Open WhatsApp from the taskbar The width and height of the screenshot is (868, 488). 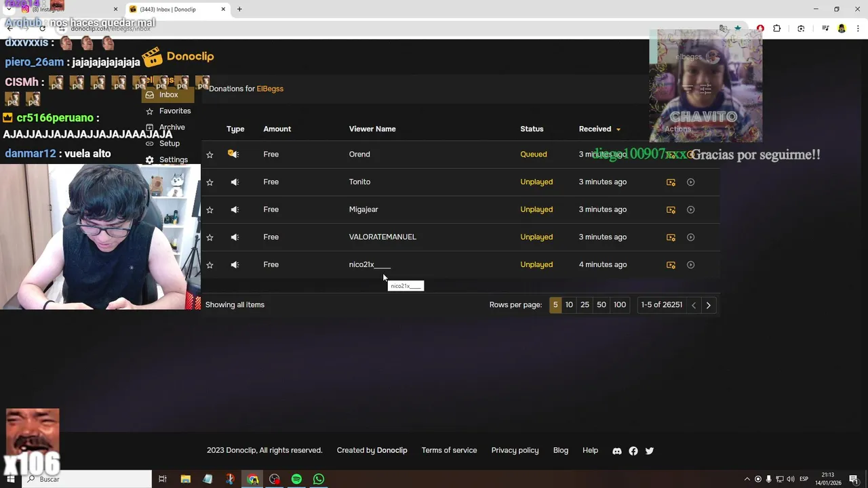319,479
